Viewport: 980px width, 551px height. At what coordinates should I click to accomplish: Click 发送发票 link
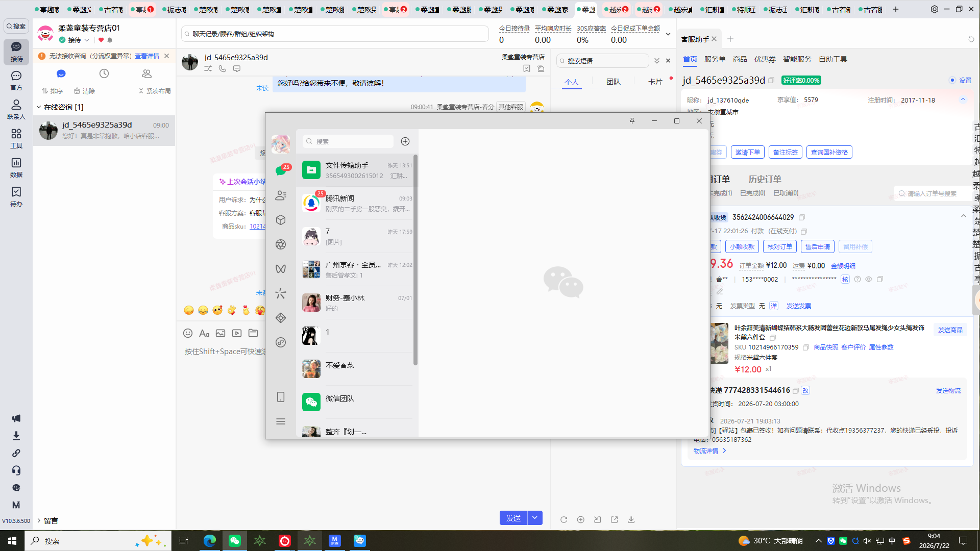(x=799, y=306)
